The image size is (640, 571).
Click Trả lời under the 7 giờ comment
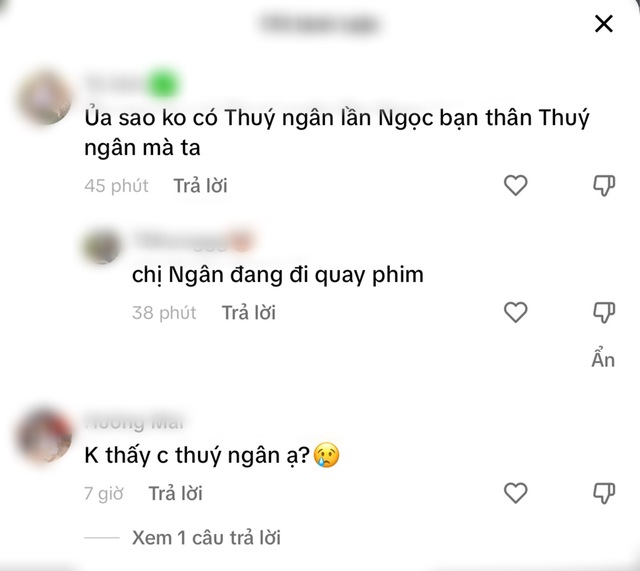point(176,493)
